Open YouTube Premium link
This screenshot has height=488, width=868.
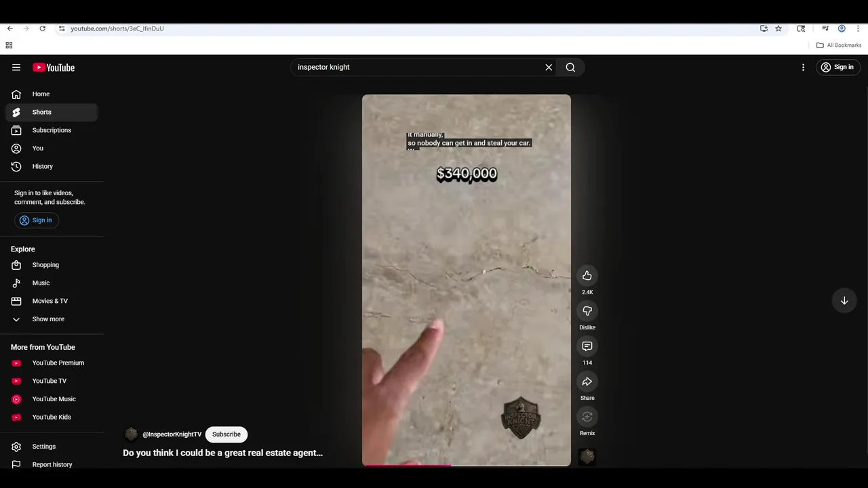pyautogui.click(x=52, y=363)
